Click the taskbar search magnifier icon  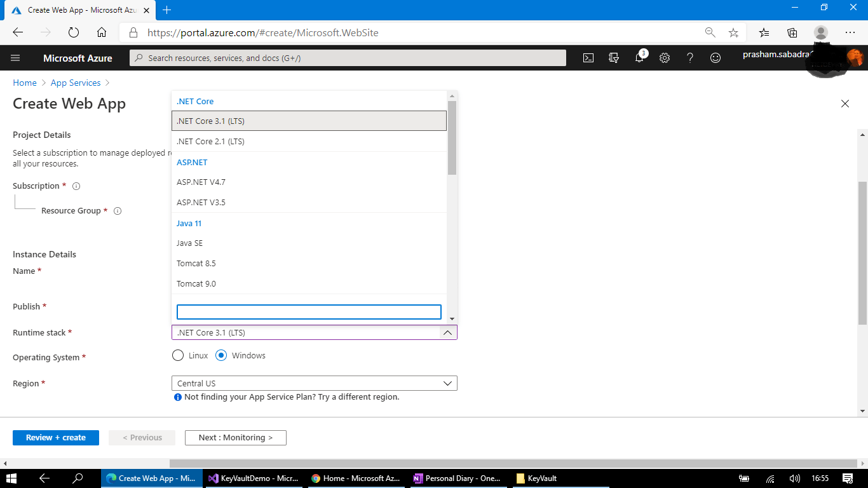[78, 478]
